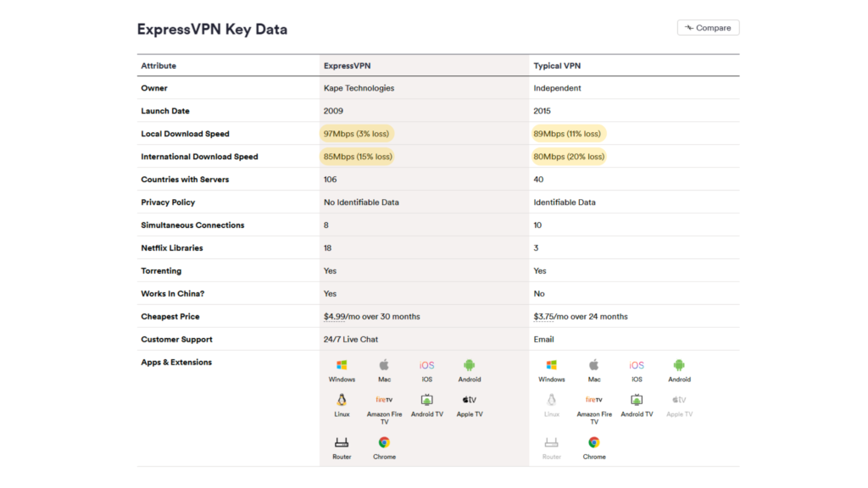This screenshot has width=868, height=488.
Task: Click the highlighted 97Mbps (3% loss) value
Action: (x=357, y=134)
